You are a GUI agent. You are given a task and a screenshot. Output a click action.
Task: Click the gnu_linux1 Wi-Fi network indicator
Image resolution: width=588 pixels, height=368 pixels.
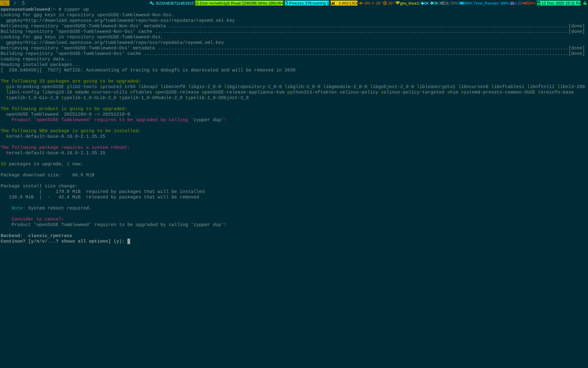coord(407,3)
